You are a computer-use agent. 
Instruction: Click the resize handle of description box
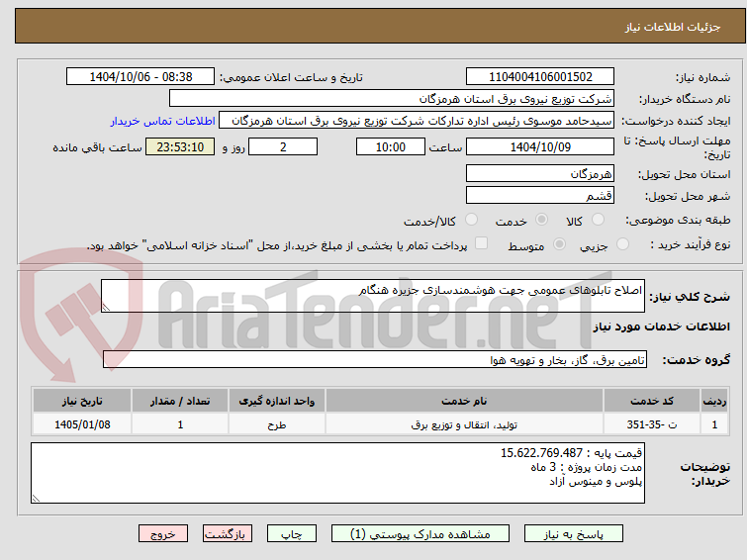106,308
